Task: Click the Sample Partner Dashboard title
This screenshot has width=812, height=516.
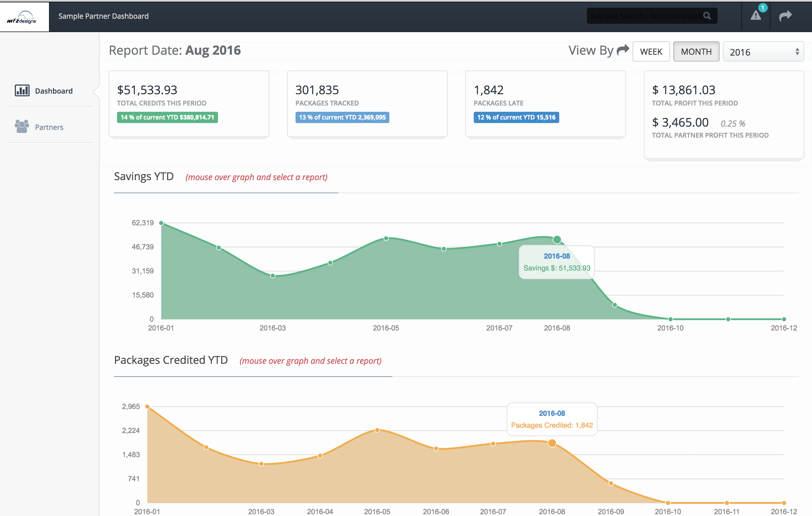Action: [103, 16]
